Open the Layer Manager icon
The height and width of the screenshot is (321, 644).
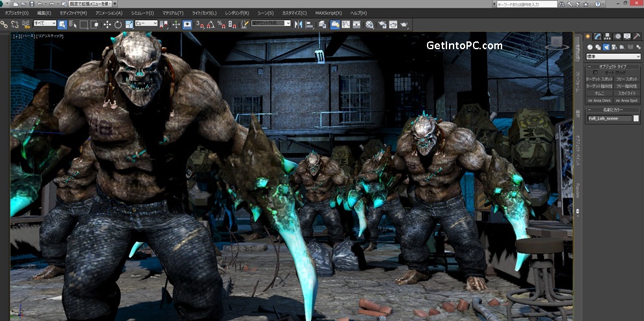(323, 25)
